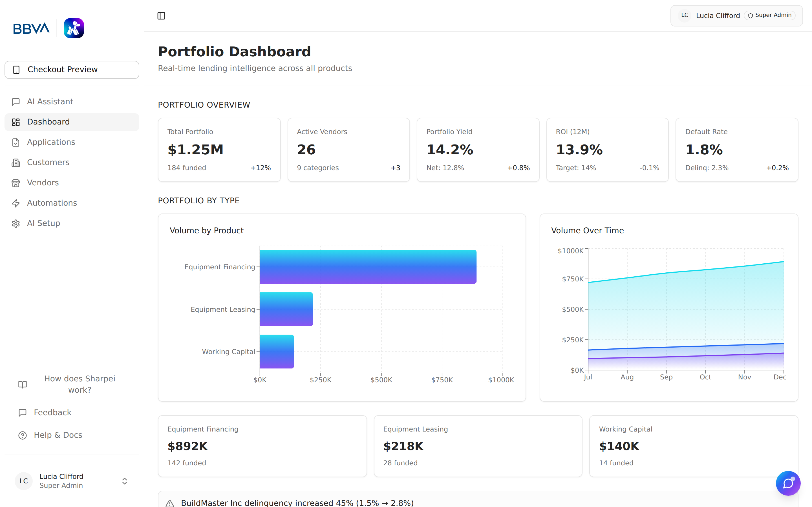Open the floating chat widget bottom right
The image size is (812, 507).
point(788,483)
